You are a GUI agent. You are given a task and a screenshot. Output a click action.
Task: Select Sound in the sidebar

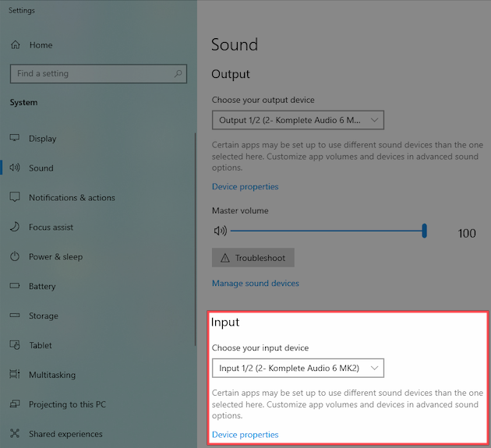click(41, 168)
